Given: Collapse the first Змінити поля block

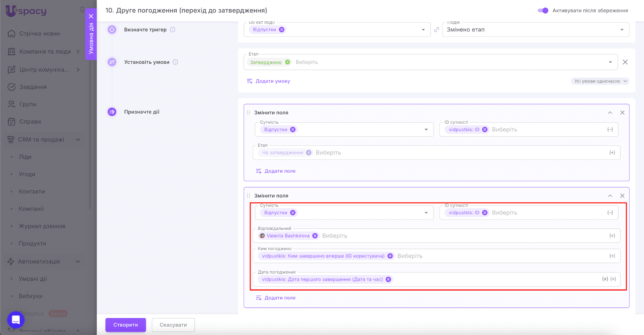Looking at the screenshot, I should tap(610, 113).
